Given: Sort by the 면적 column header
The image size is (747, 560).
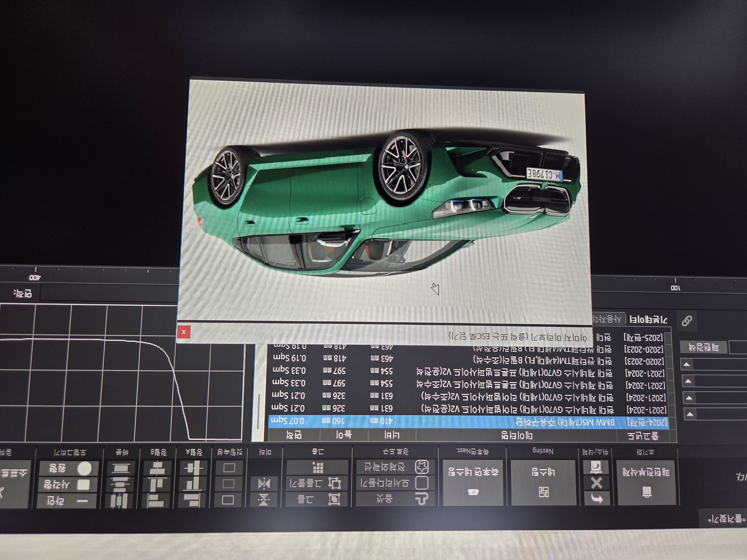Looking at the screenshot, I should pos(294,435).
